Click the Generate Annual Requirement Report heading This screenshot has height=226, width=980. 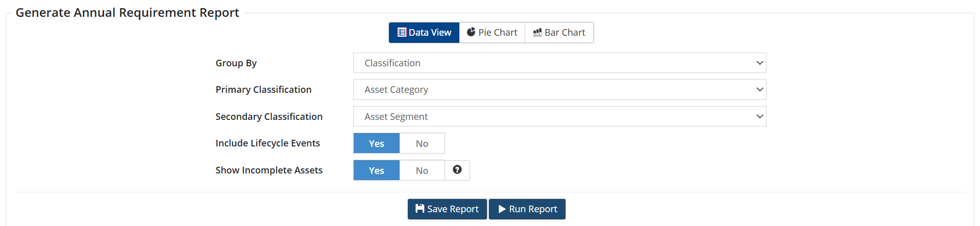pyautogui.click(x=127, y=13)
